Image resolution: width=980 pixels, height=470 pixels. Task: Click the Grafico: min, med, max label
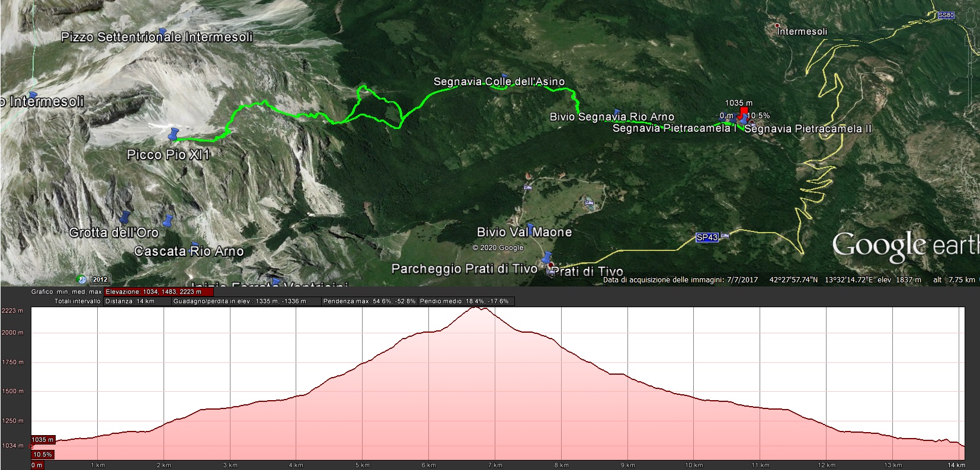[66, 292]
